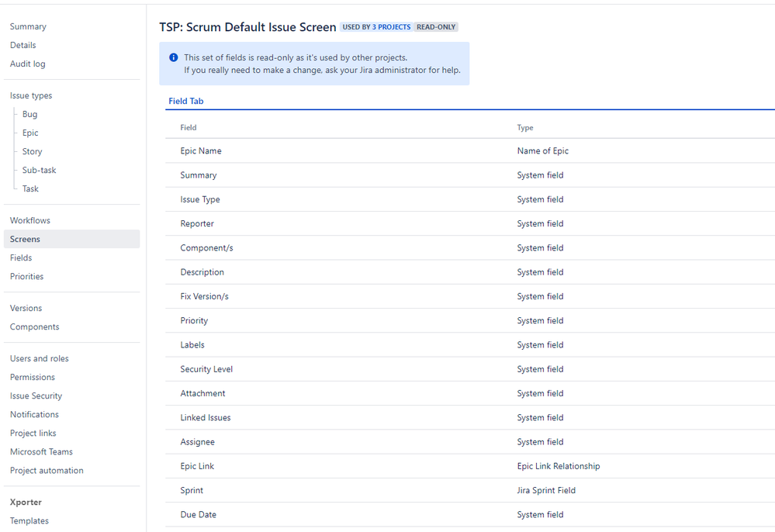Click the READ-ONLY badge
775x532 pixels.
click(x=436, y=27)
